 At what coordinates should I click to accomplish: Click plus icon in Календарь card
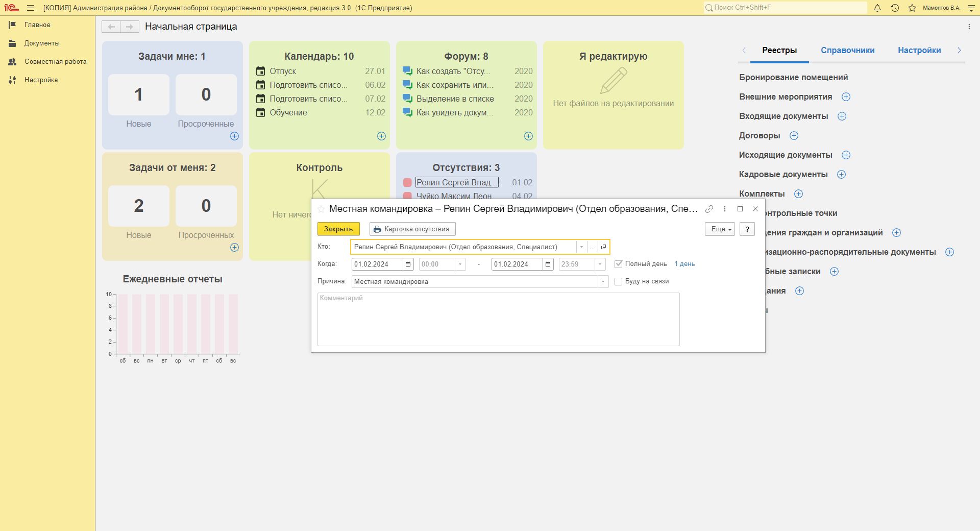pyautogui.click(x=381, y=136)
